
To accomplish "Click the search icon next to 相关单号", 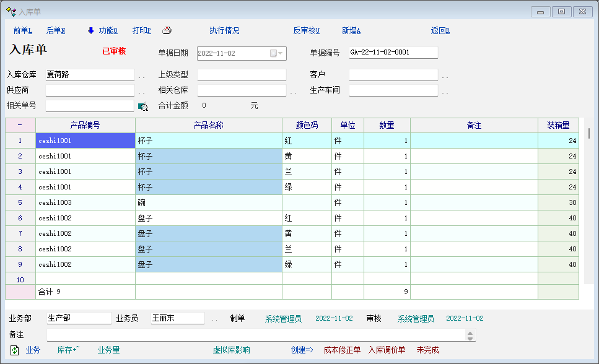I will pyautogui.click(x=143, y=106).
